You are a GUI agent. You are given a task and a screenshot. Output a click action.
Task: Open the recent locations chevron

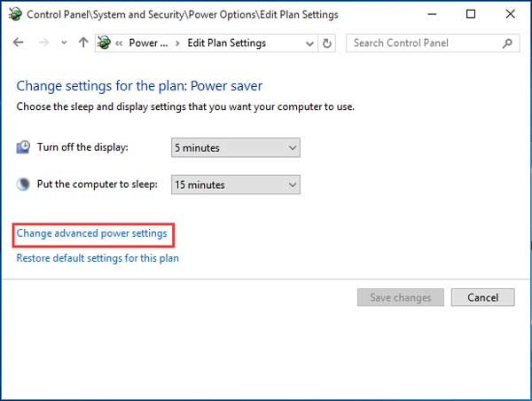(x=63, y=43)
